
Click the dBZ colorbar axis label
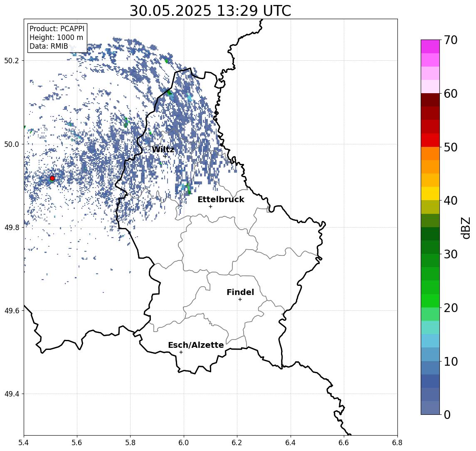point(465,228)
